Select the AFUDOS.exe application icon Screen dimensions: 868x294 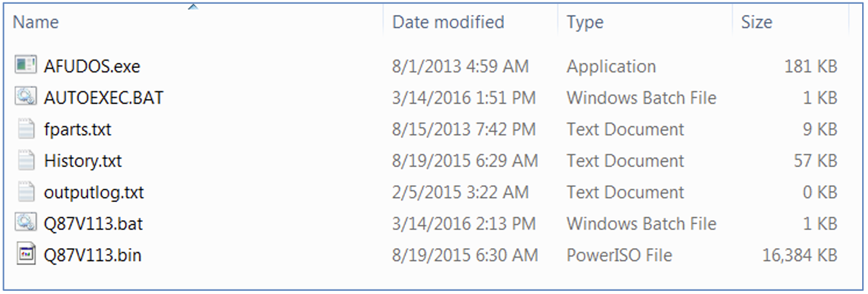26,65
